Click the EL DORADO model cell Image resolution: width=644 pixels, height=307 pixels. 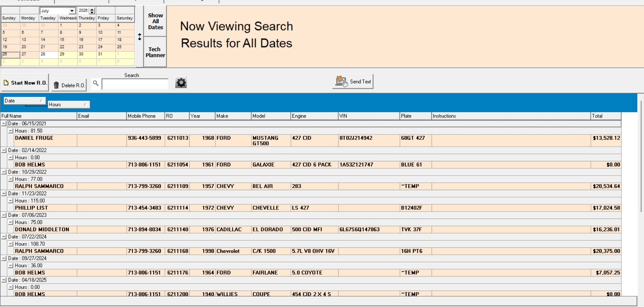[271, 229]
